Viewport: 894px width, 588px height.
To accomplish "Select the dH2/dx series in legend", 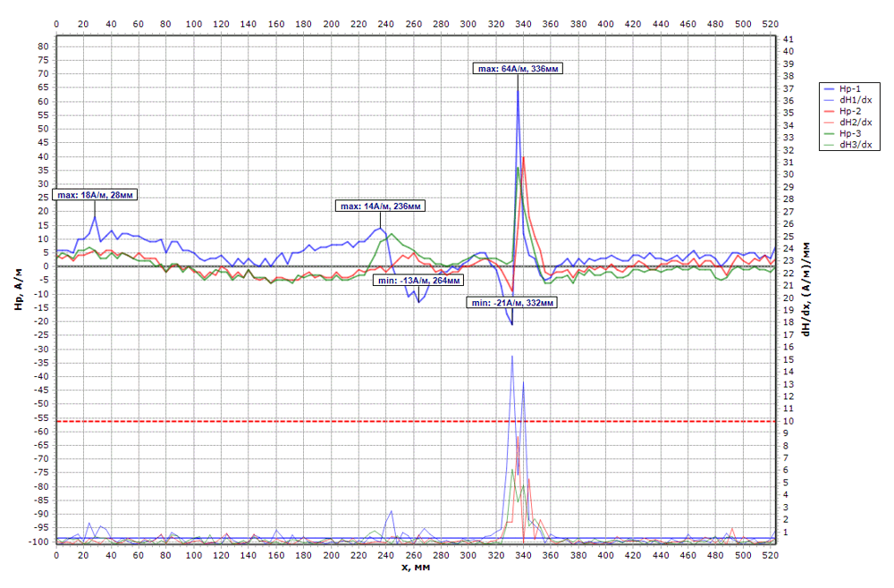I will point(855,122).
